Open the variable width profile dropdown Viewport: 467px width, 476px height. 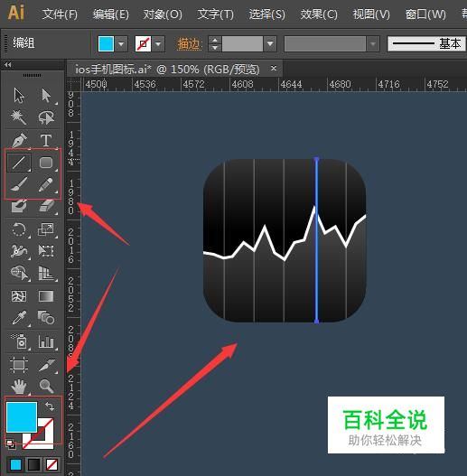tap(373, 44)
